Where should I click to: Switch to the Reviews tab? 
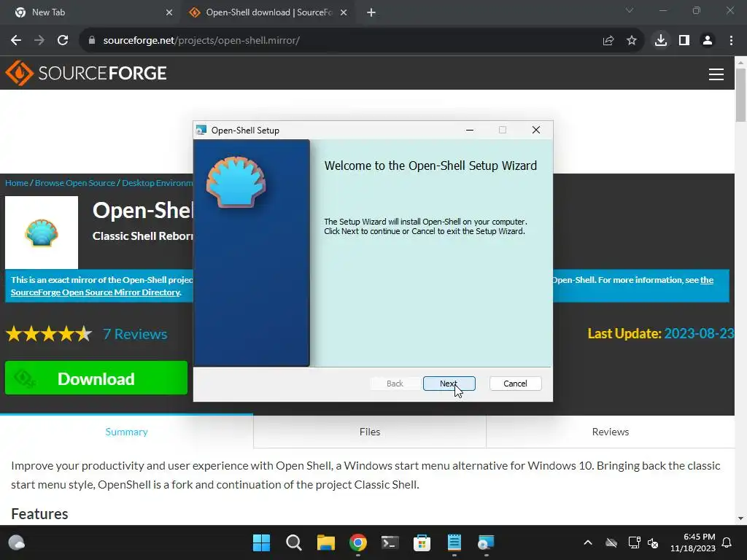click(611, 432)
